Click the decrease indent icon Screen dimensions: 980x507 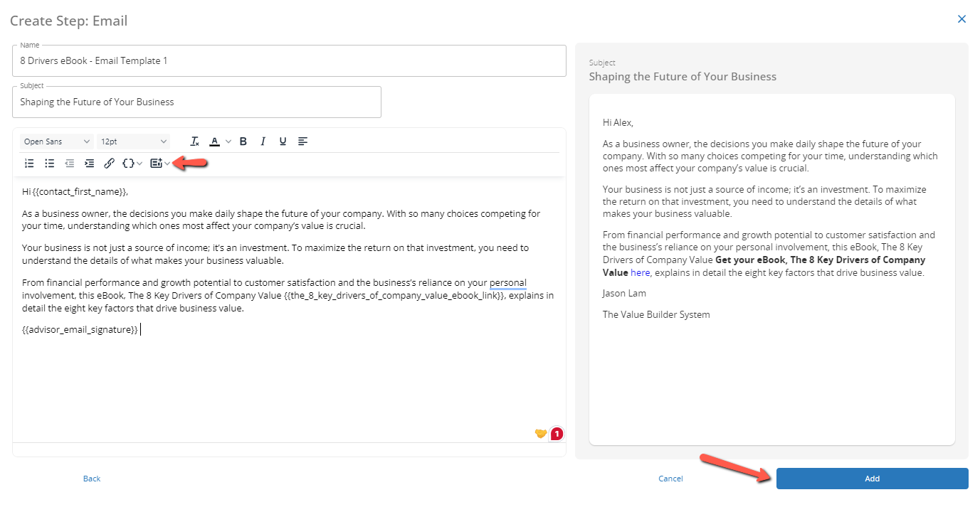pyautogui.click(x=69, y=163)
